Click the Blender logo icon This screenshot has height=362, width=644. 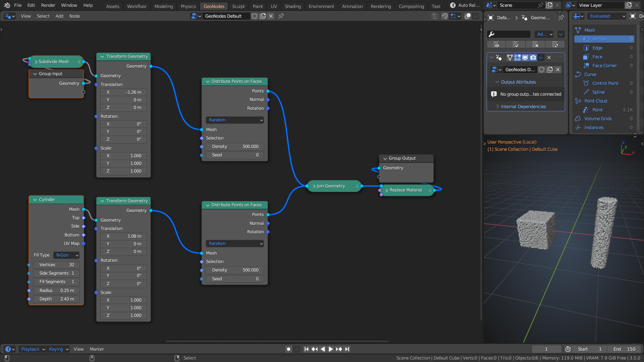click(x=7, y=5)
